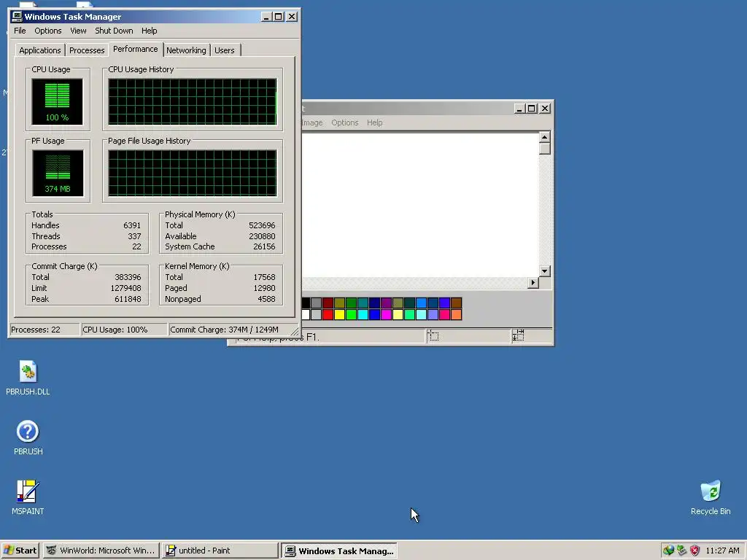
Task: Click the Task Manager title bar icon
Action: click(17, 17)
